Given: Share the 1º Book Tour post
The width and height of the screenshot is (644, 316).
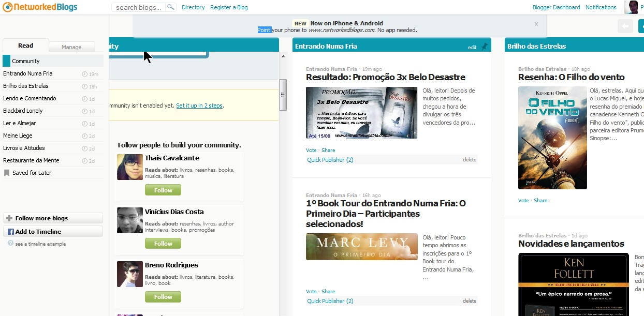Looking at the screenshot, I should tap(328, 292).
